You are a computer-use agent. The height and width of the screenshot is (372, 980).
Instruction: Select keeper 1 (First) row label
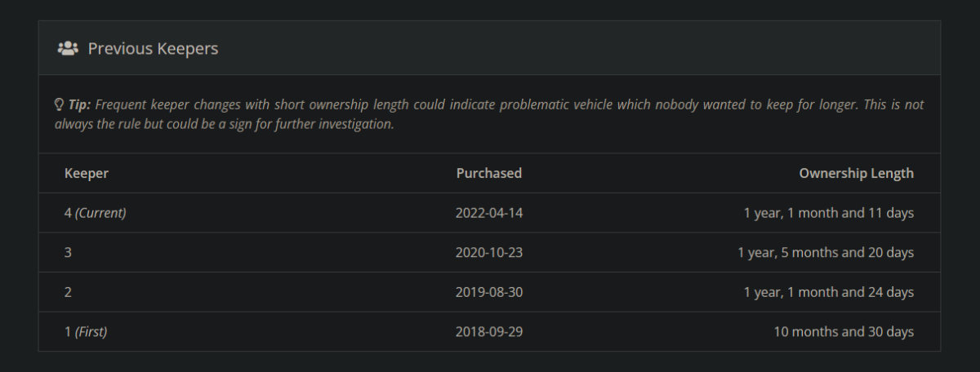point(86,332)
